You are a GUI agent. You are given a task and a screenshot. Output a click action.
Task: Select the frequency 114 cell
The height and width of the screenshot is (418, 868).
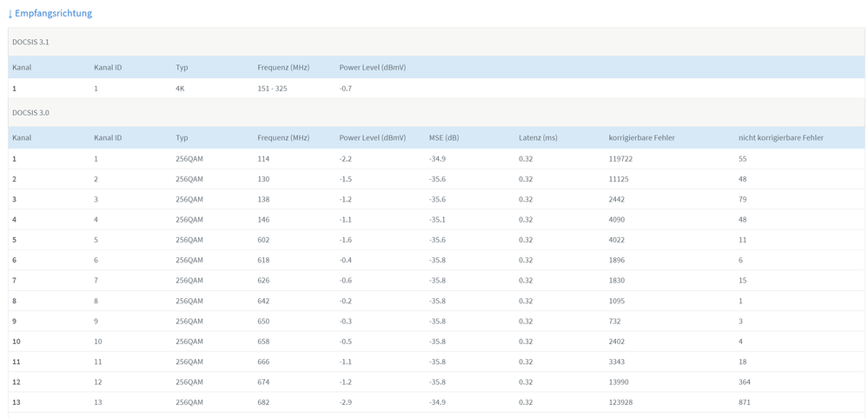point(263,159)
